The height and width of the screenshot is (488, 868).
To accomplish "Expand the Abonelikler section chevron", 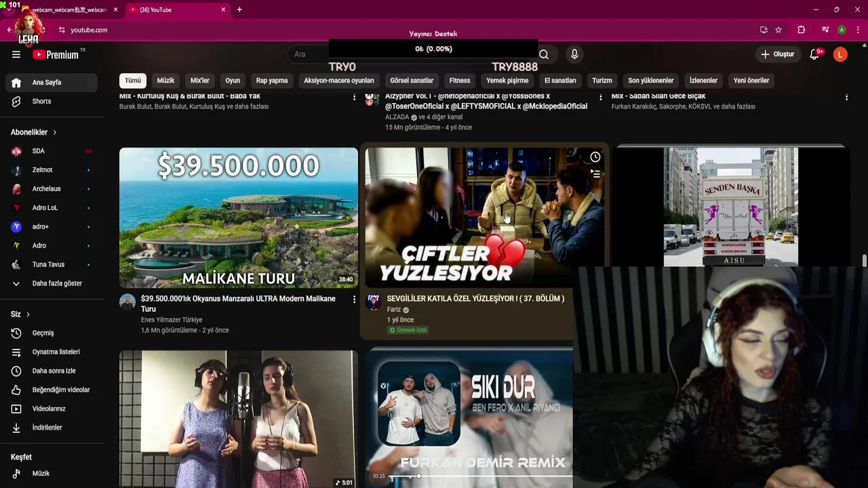I will 54,132.
